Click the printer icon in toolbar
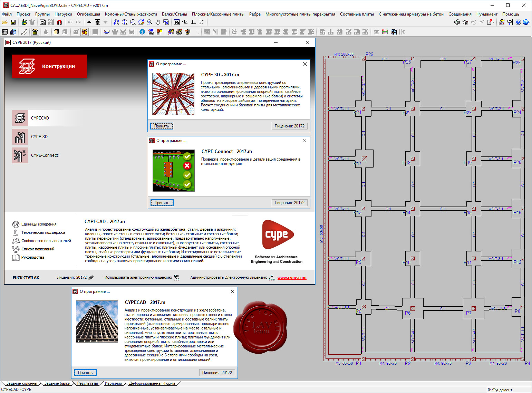532x393 pixels. tap(457, 22)
